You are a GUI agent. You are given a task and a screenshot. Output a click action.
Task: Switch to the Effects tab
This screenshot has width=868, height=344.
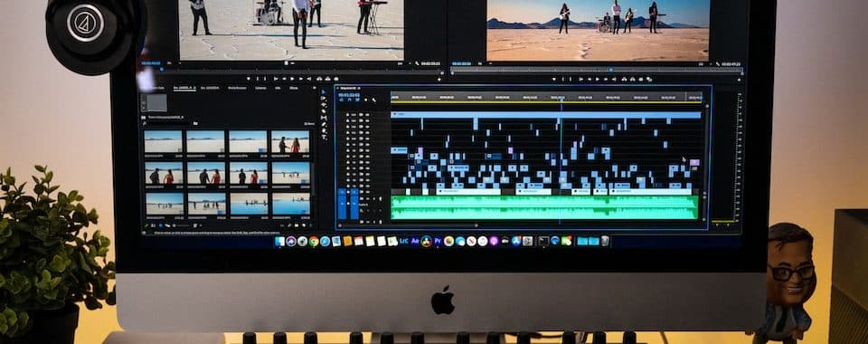[293, 88]
